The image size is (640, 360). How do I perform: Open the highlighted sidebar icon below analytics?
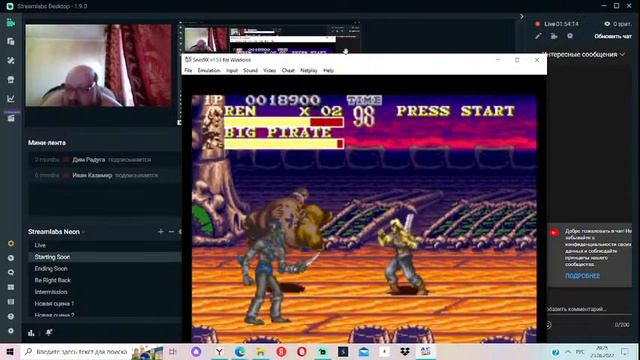(x=11, y=118)
